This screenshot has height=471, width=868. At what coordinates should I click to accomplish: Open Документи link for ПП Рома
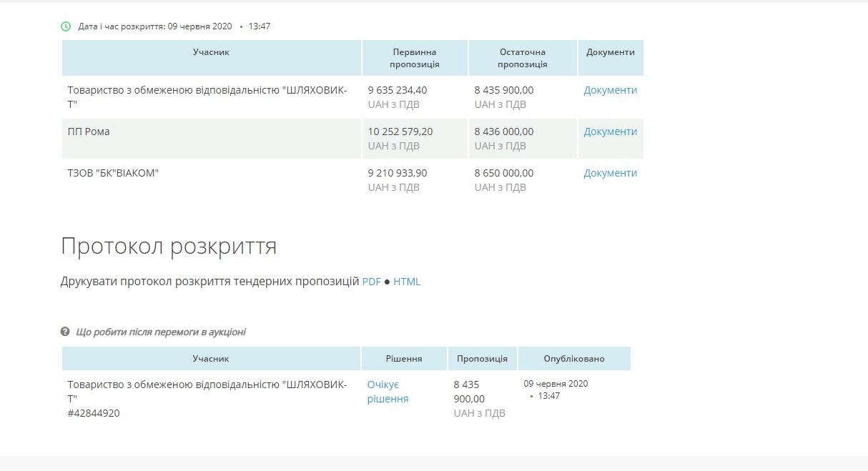pyautogui.click(x=610, y=132)
